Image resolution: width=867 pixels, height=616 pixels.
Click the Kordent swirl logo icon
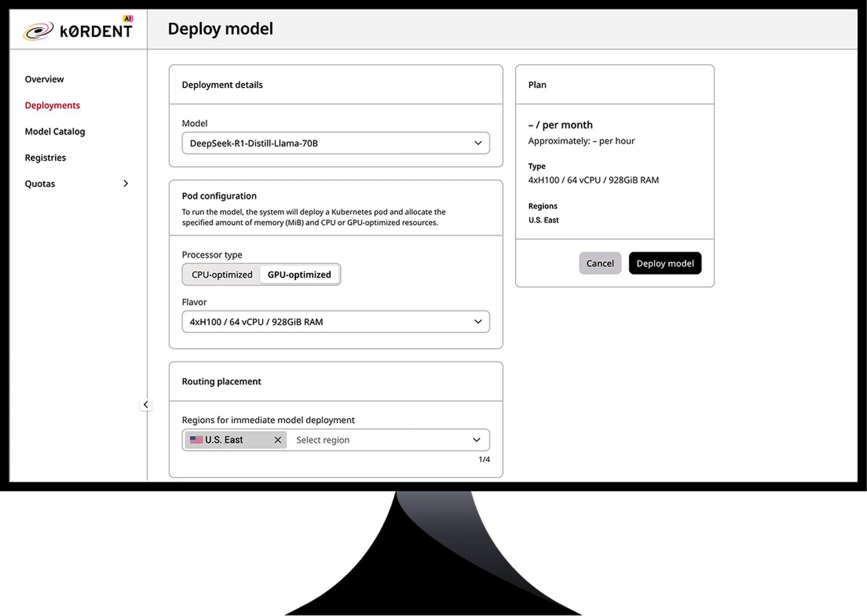pos(38,31)
